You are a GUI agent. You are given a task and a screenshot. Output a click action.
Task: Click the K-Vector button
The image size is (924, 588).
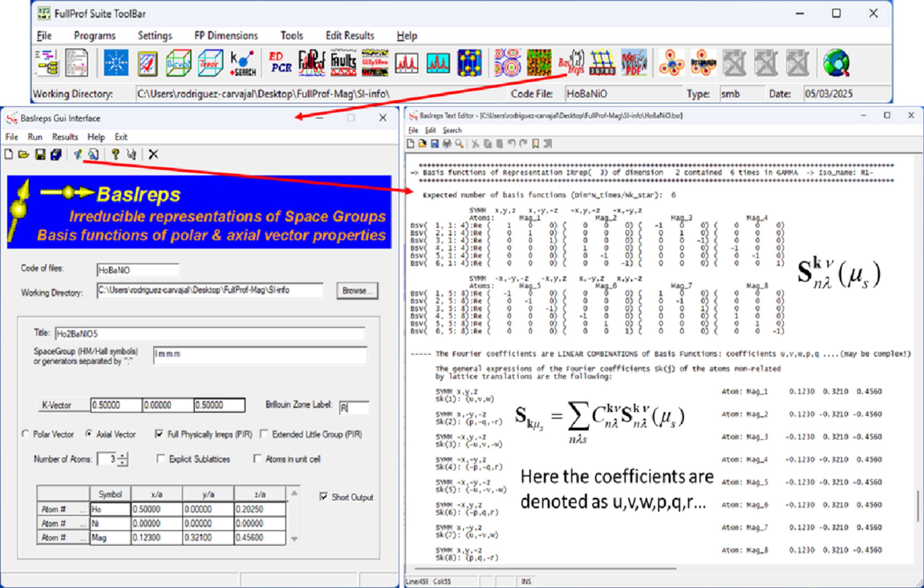[64, 405]
